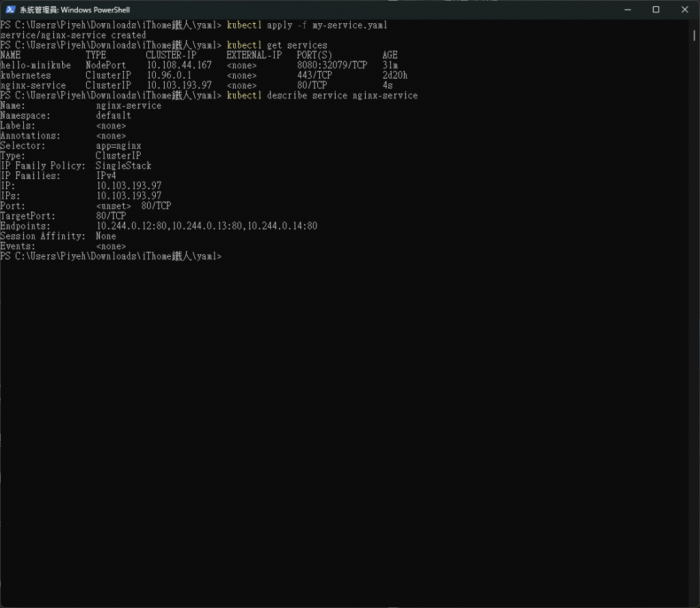Click the PowerShell icon in title bar

(x=10, y=10)
